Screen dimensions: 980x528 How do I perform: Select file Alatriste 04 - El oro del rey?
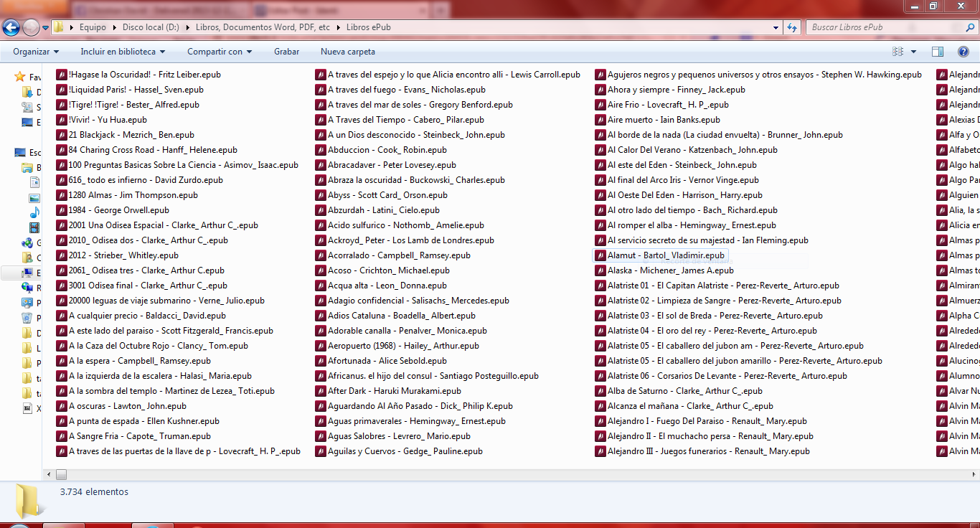707,331
